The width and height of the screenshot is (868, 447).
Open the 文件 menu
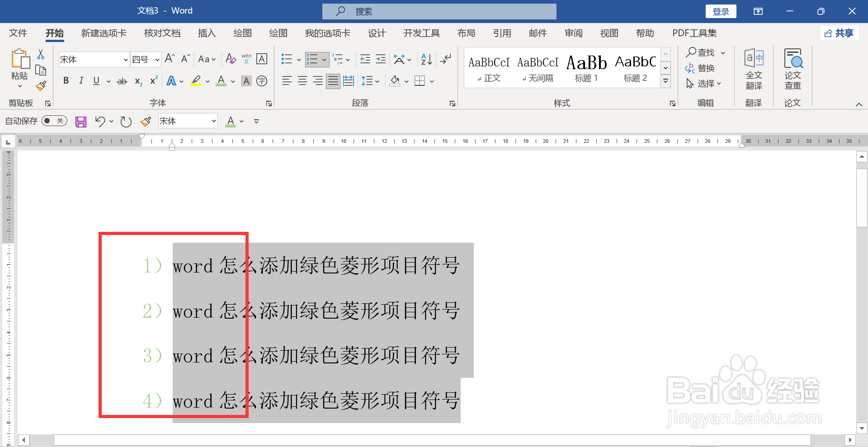(x=18, y=33)
